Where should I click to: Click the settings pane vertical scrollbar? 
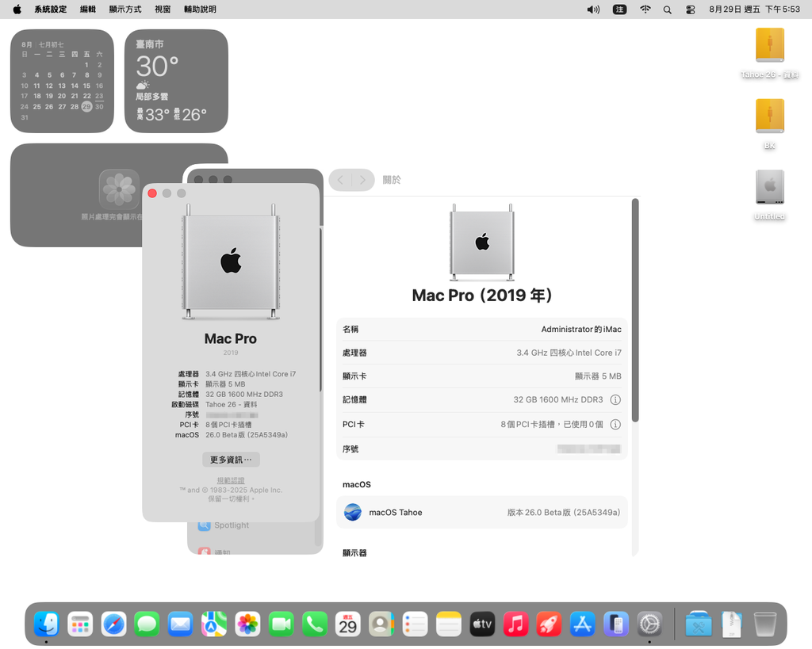tap(635, 311)
